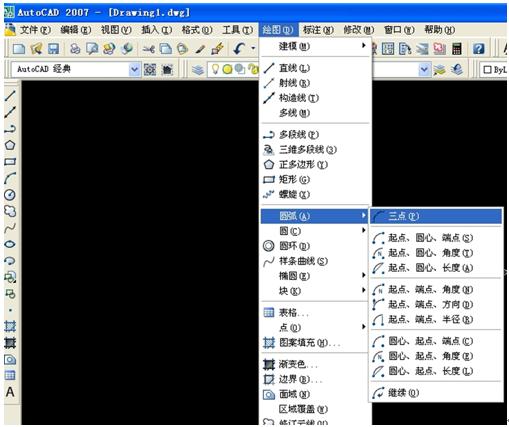
Task: Open the AutoCAD 经典 workspace dropdown
Action: 134,69
